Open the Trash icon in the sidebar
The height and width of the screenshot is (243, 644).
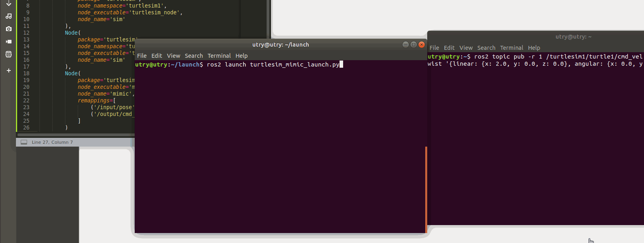pyautogui.click(x=8, y=54)
